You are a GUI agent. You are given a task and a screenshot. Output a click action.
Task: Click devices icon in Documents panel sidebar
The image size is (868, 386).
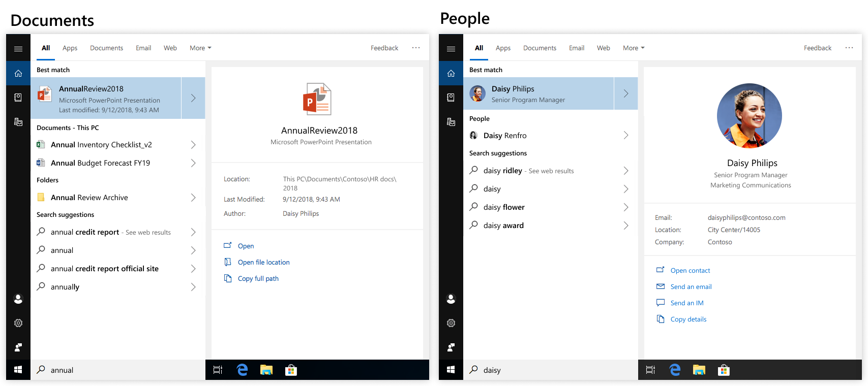coord(18,122)
